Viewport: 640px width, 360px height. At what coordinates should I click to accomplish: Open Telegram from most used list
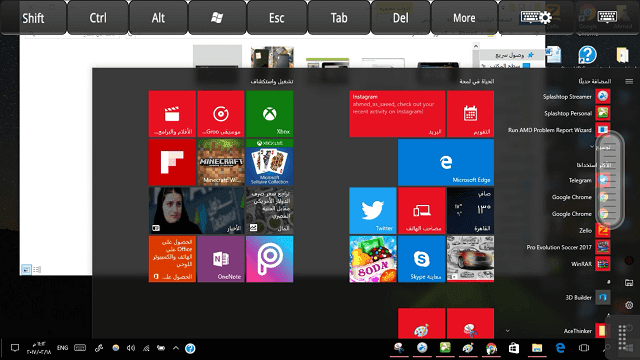(x=588, y=180)
